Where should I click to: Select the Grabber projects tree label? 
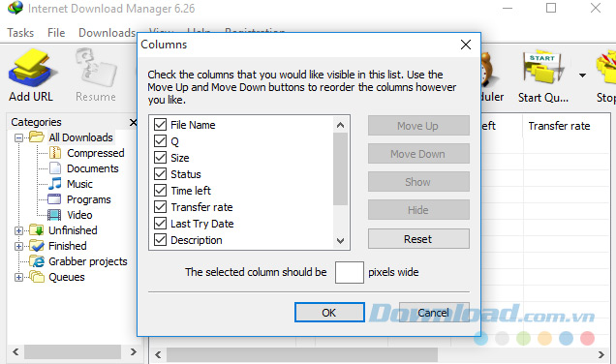(88, 261)
